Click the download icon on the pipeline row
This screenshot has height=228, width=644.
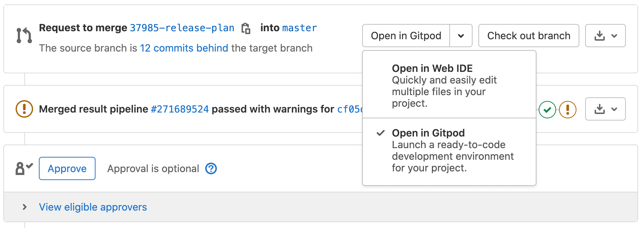coord(600,109)
